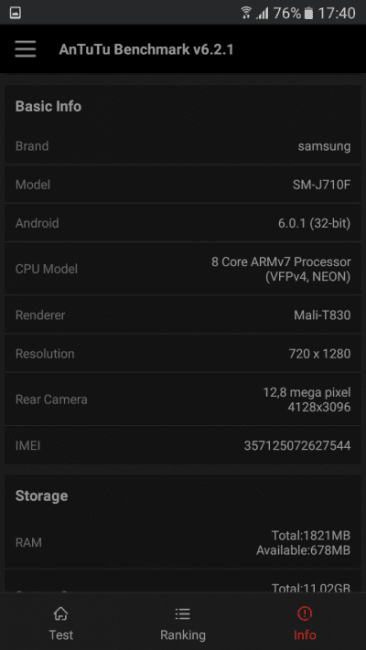Tap the WiFi status icon

point(246,13)
